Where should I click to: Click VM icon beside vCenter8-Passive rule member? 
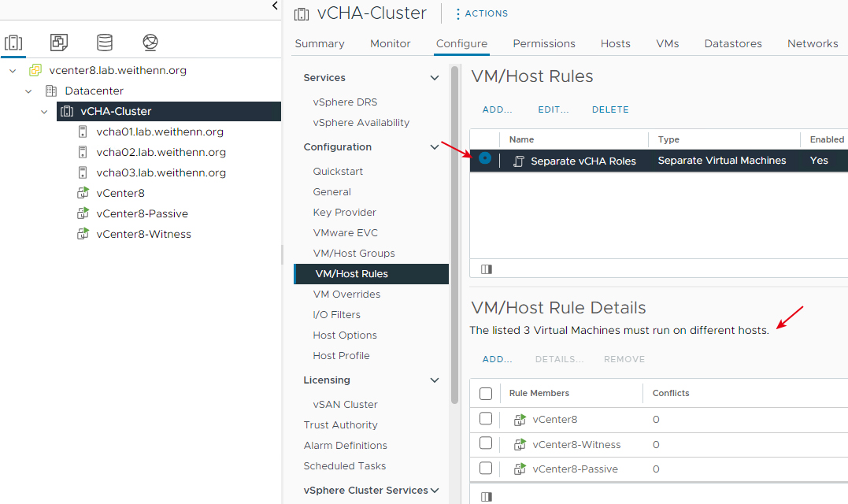coord(520,469)
